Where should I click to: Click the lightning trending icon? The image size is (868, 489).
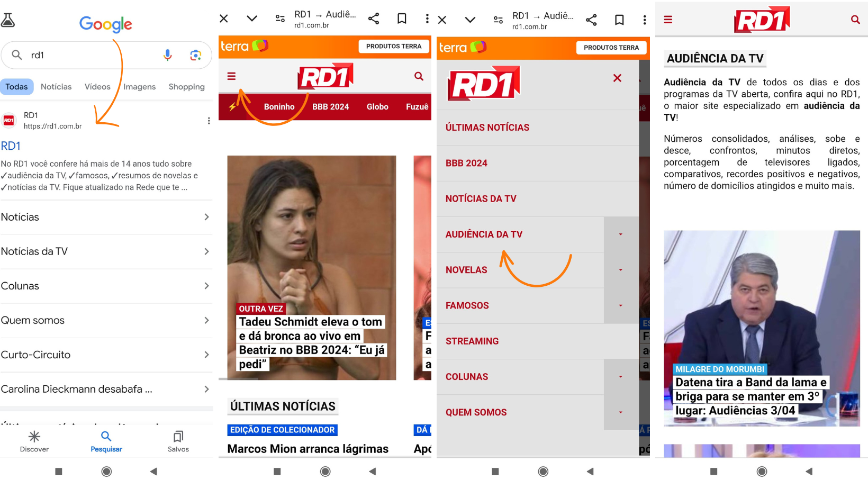click(x=232, y=107)
